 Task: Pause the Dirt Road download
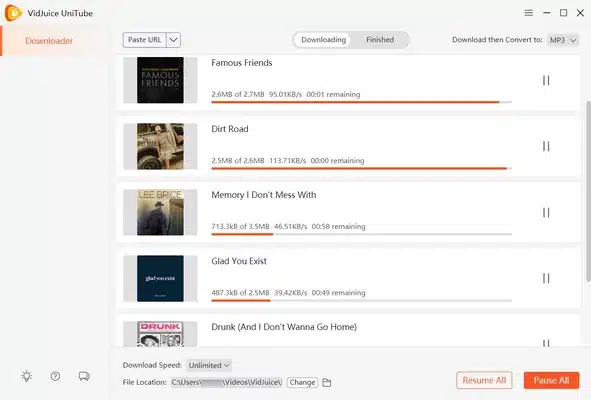coord(546,146)
